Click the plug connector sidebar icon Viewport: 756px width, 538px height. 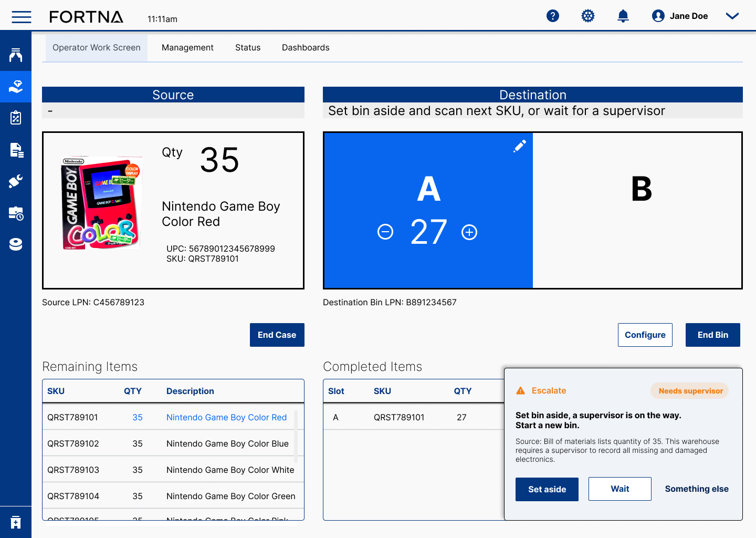point(16,181)
